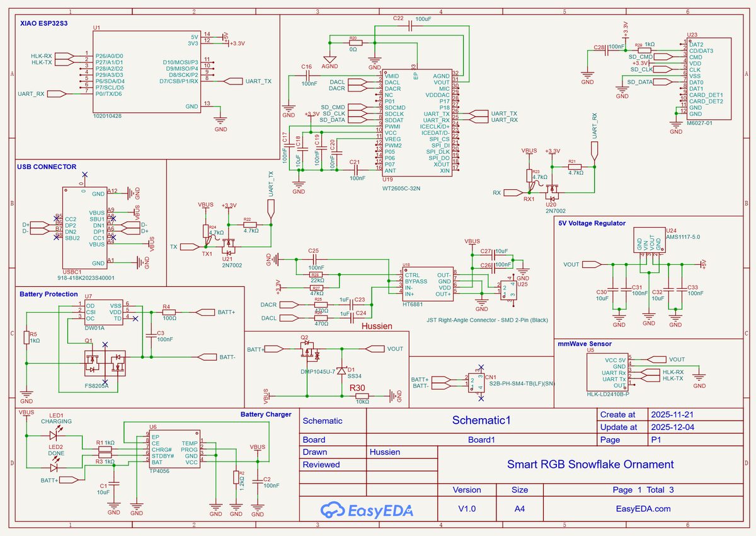
Task: Select the U1 XIAO ESP32S3 module symbol
Action: tap(147, 71)
